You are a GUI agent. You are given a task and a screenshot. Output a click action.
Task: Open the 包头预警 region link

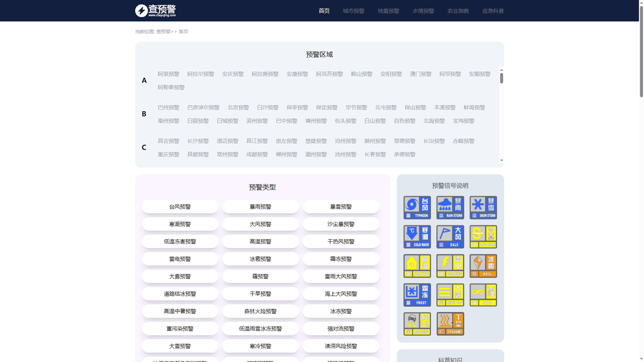[346, 121]
